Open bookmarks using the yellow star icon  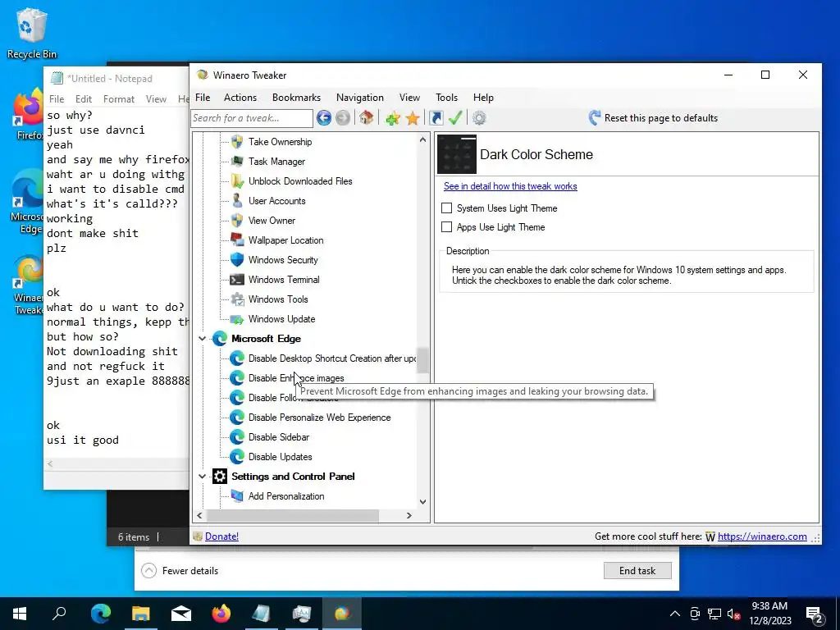[413, 118]
